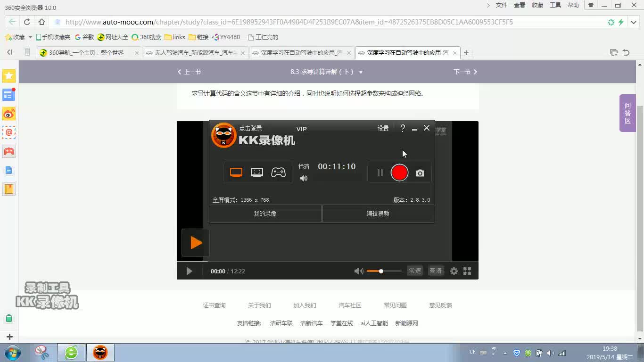The width and height of the screenshot is (644, 362).
Task: Open the sidebar Weibo icon
Action: tap(9, 114)
